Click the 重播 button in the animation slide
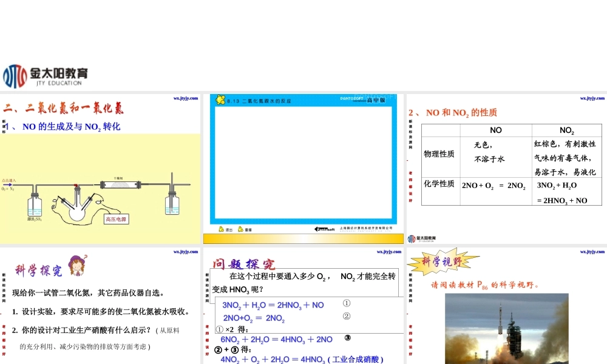 tap(245, 229)
